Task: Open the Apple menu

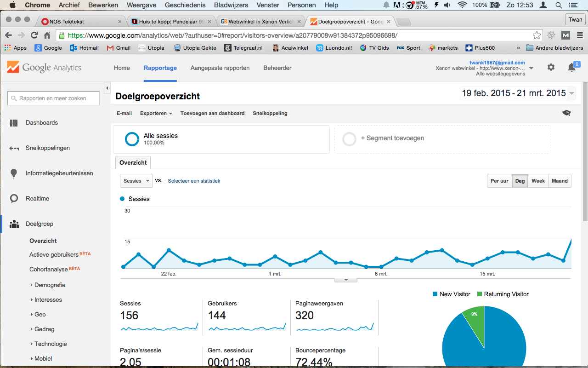Action: [12, 5]
